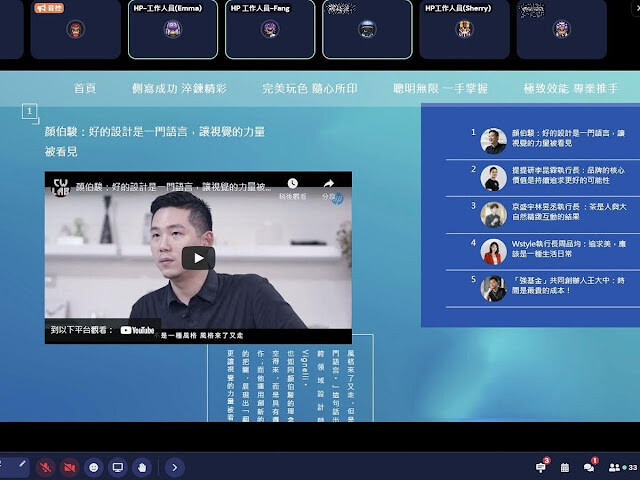640x480 pixels.
Task: Click the numbered 1 badge above the article title
Action: [29, 111]
